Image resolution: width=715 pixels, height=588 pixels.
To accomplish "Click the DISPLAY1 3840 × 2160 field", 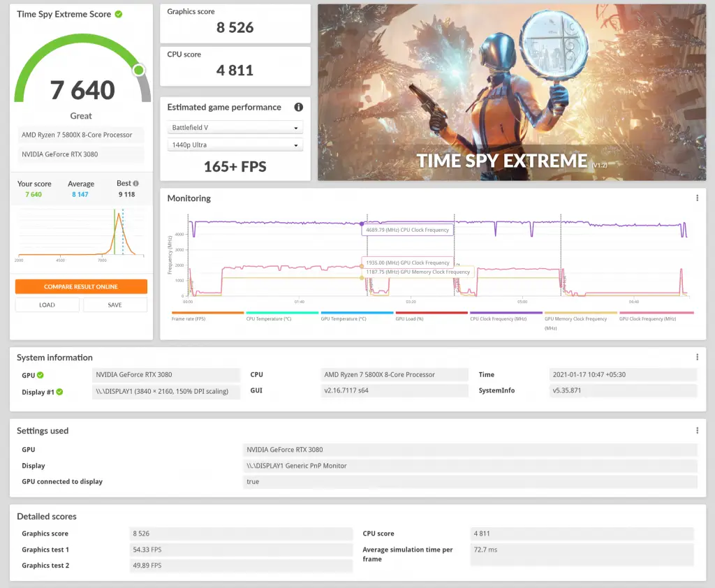I will (166, 391).
